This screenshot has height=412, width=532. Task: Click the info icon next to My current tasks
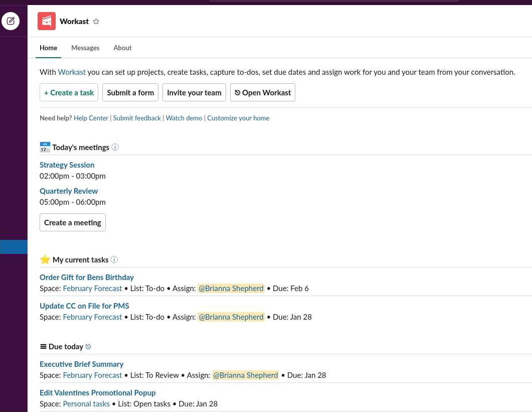click(114, 259)
